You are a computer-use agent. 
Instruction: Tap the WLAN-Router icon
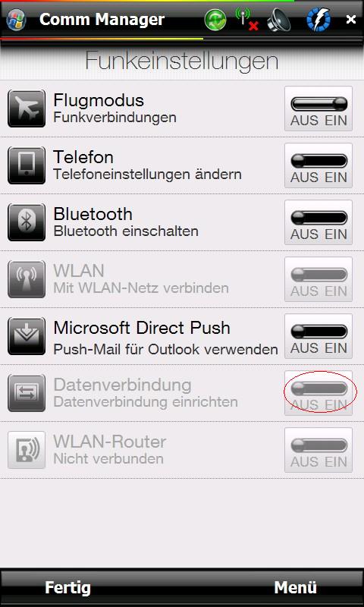[27, 450]
